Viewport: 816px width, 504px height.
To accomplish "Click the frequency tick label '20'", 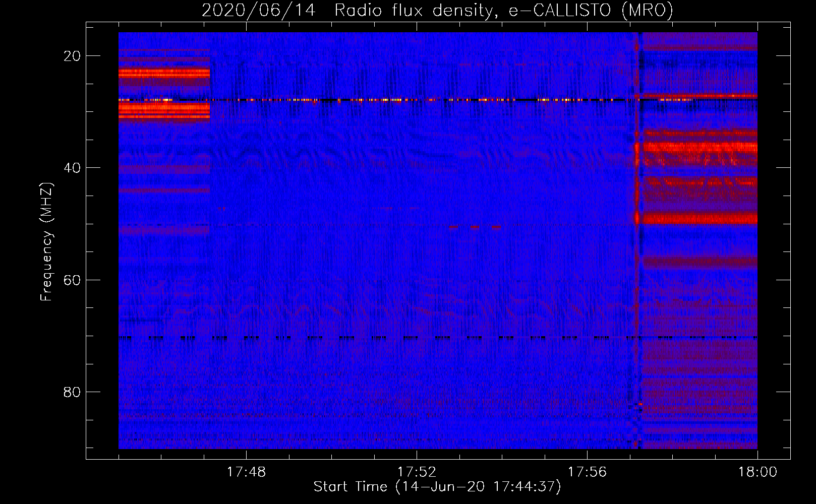I will 72,56.
